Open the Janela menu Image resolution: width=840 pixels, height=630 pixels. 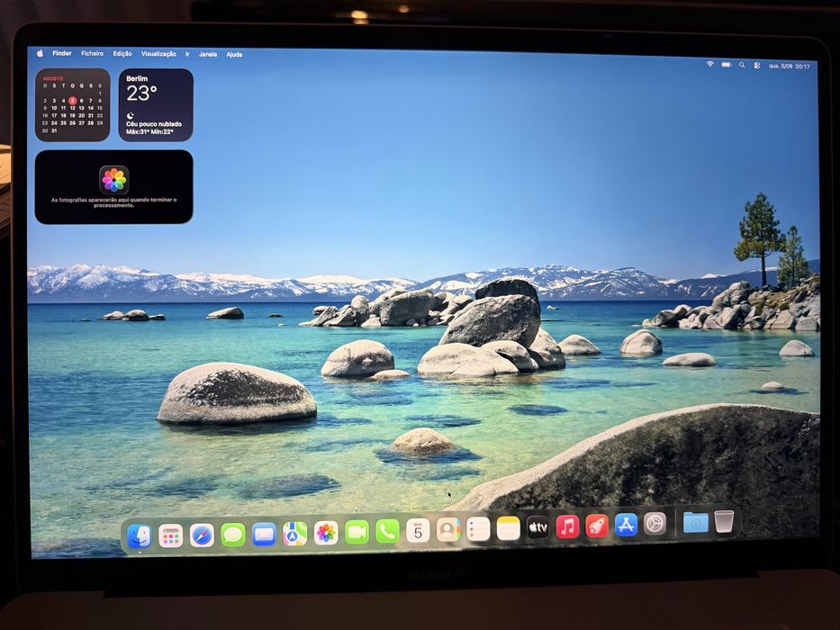[x=208, y=54]
